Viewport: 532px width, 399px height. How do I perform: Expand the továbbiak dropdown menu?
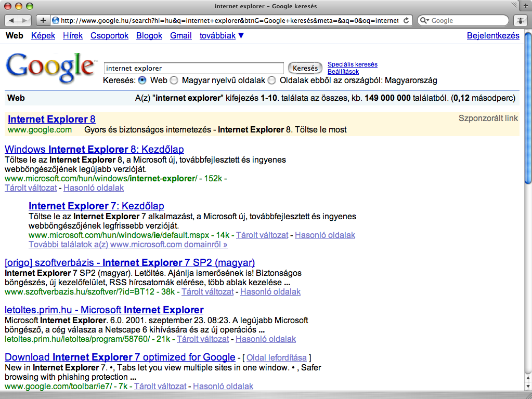pos(222,36)
